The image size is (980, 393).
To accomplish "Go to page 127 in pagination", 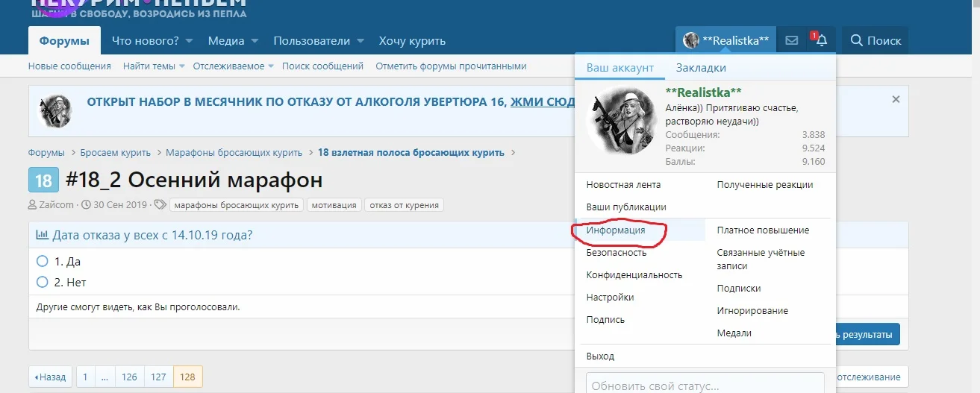I will (x=158, y=377).
